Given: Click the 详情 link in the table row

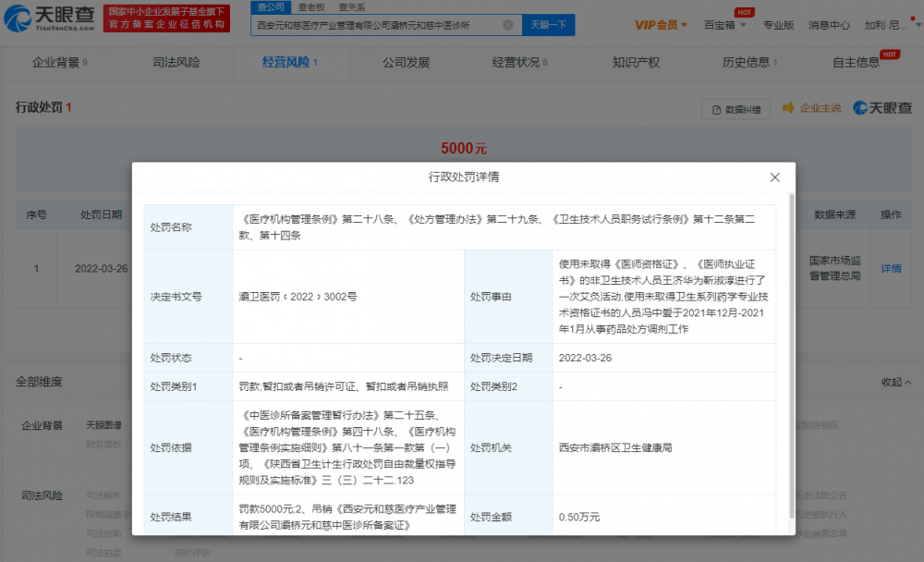Looking at the screenshot, I should point(890,268).
